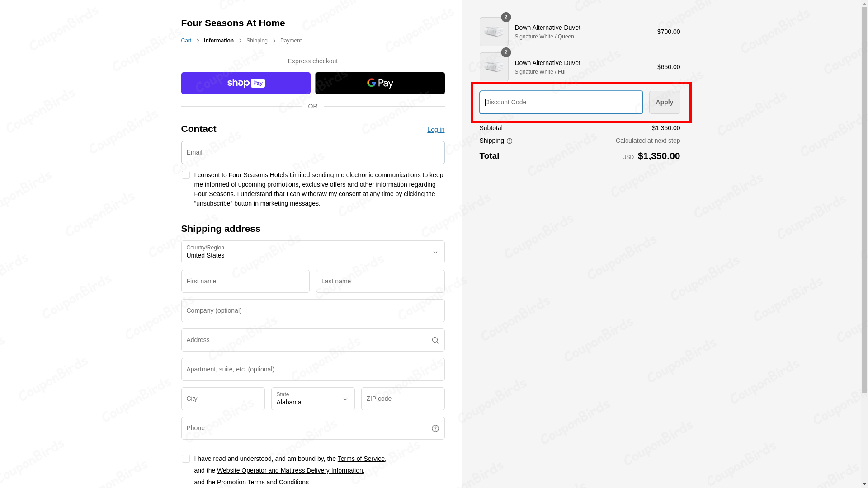868x488 pixels.
Task: Select the Payment breadcrumb step
Action: 291,41
